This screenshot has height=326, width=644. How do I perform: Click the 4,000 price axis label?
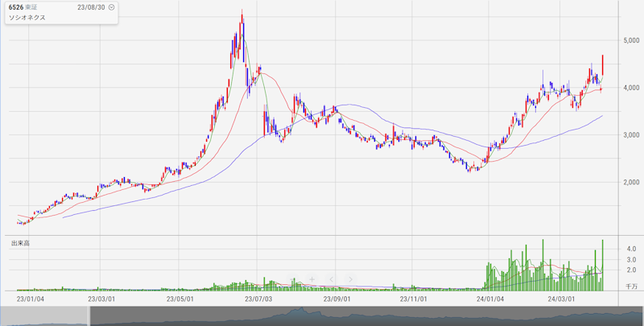click(632, 88)
